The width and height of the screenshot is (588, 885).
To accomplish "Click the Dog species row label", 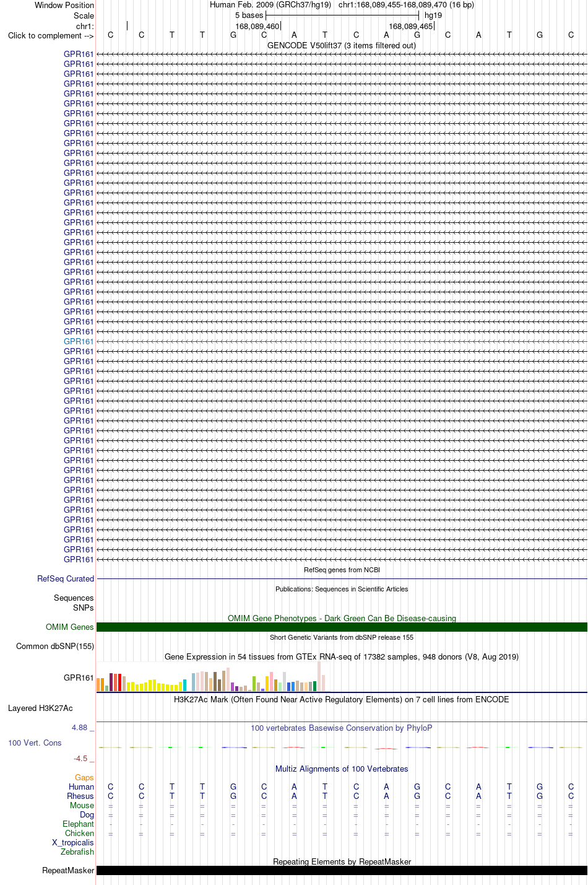I will (x=87, y=814).
